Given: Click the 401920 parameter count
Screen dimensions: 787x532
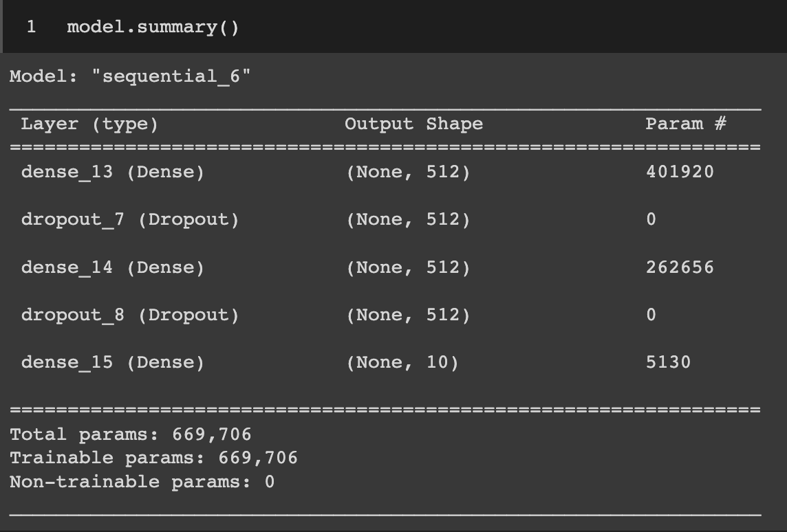Looking at the screenshot, I should pos(680,172).
